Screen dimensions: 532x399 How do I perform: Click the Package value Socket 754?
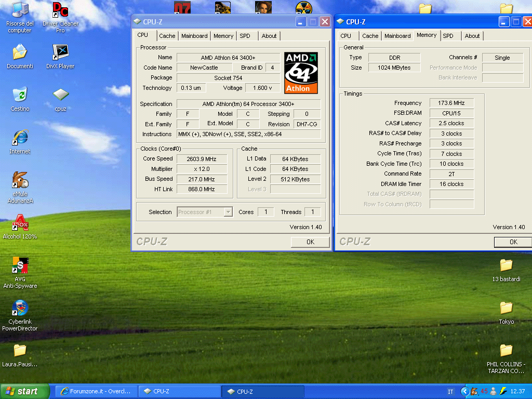pos(228,78)
